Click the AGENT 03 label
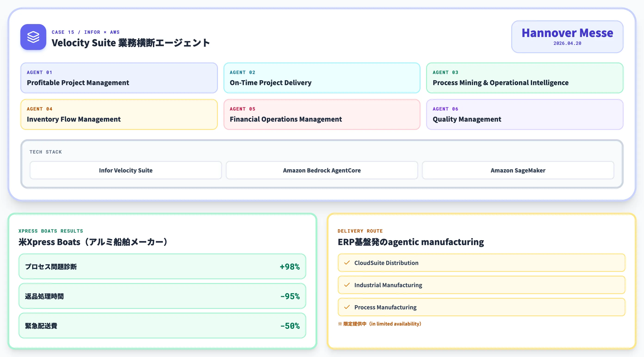The width and height of the screenshot is (644, 357). coord(446,72)
